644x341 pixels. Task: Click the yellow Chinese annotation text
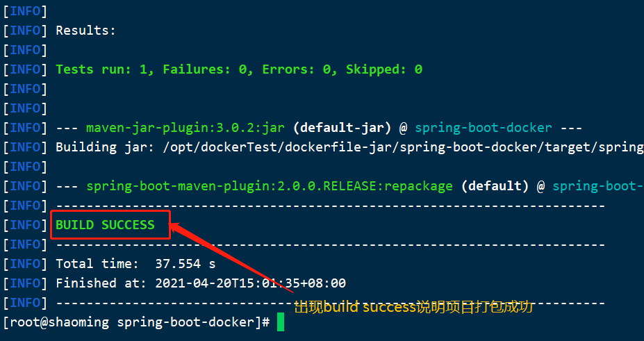pos(413,306)
